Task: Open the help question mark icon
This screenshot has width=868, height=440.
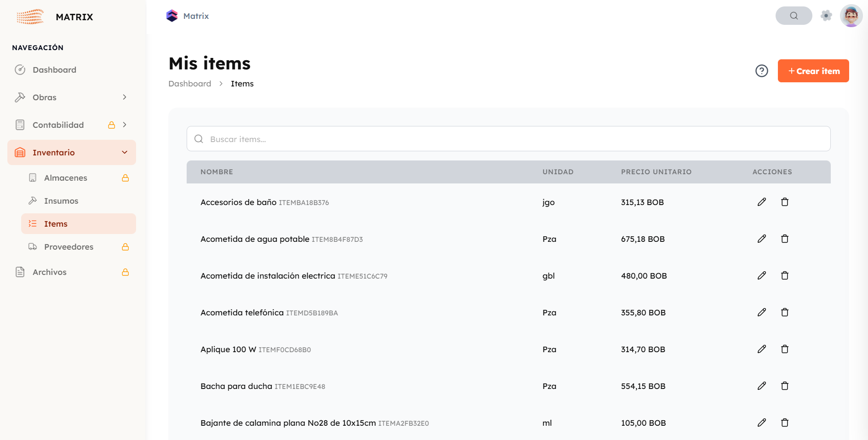Action: point(762,71)
